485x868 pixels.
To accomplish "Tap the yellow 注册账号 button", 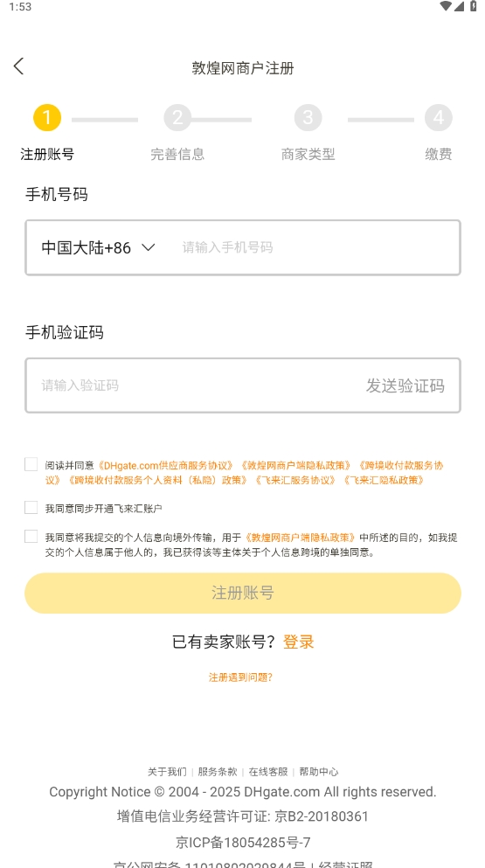I will click(243, 593).
